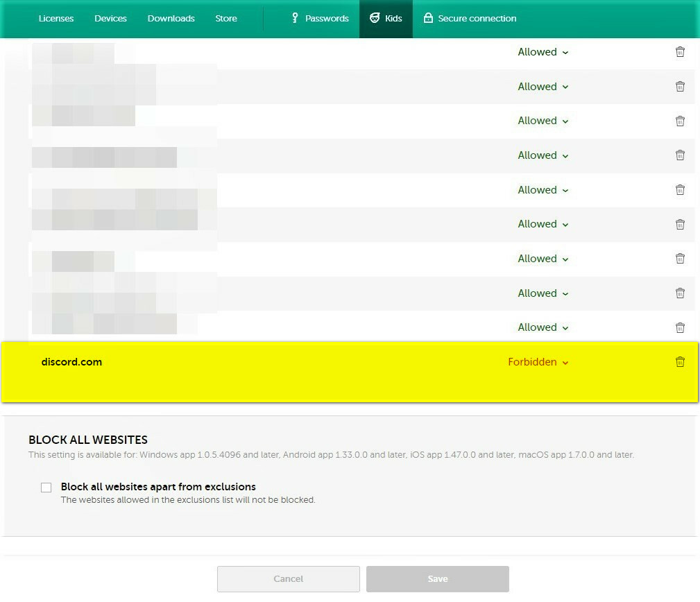This screenshot has height=602, width=700.
Task: Expand the Allowed dropdown in the sixth row from top
Action: click(x=543, y=224)
